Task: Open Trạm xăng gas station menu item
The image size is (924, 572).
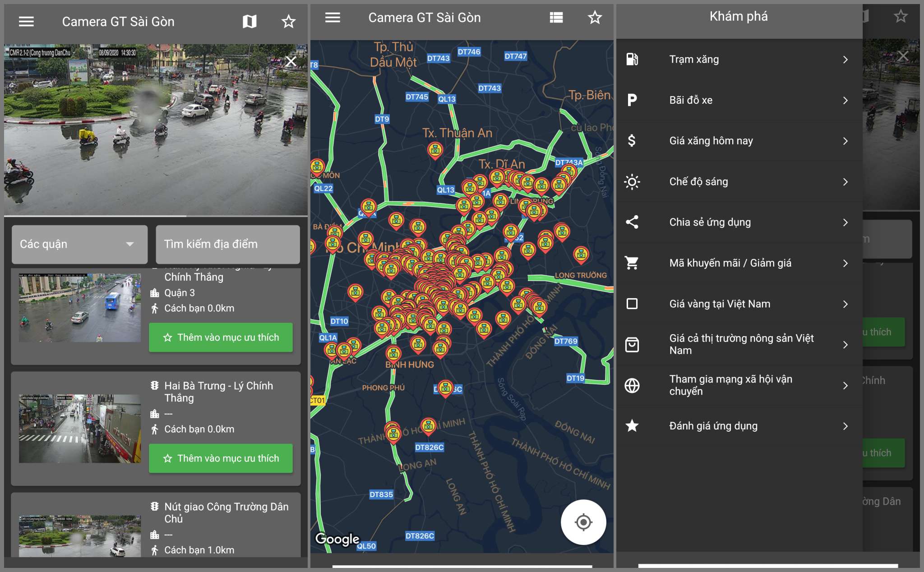Action: coord(739,60)
